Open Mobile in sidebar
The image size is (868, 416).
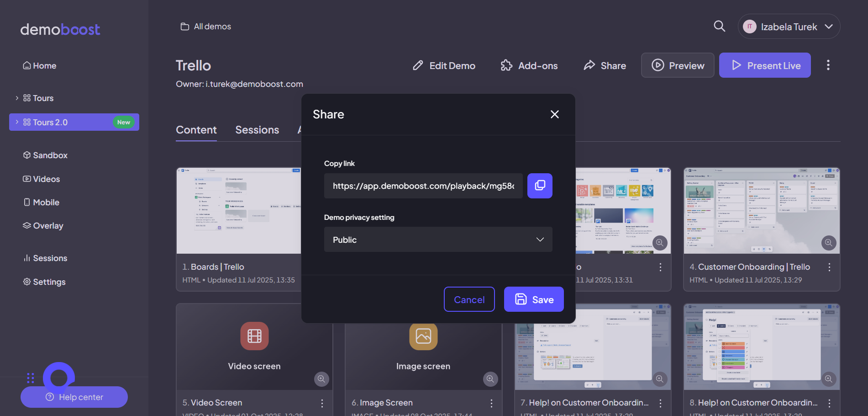pyautogui.click(x=41, y=202)
